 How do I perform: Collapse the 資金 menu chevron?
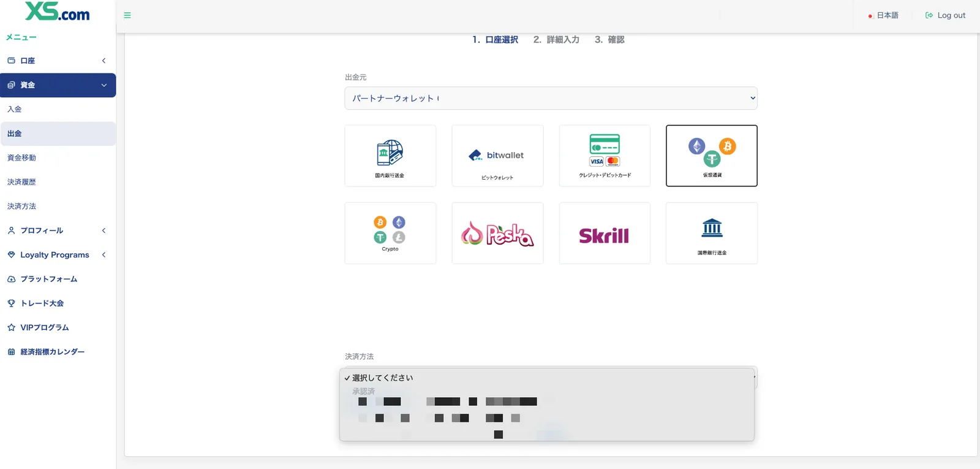click(104, 85)
